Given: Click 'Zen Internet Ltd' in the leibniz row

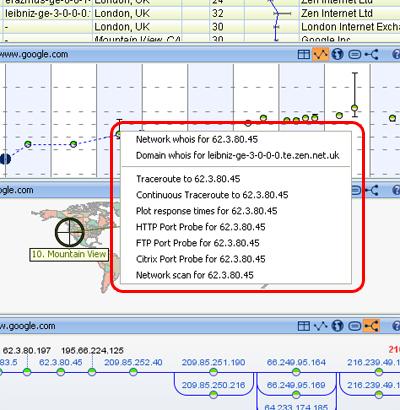Looking at the screenshot, I should pyautogui.click(x=337, y=14).
